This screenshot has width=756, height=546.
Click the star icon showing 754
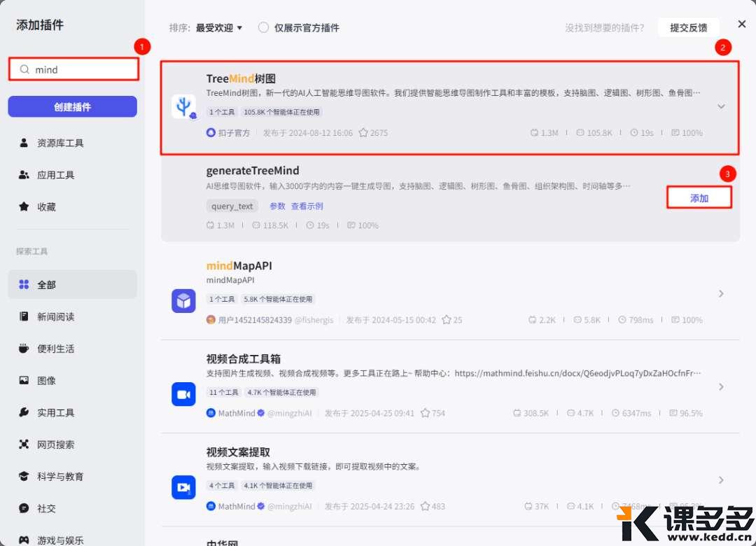(x=426, y=413)
